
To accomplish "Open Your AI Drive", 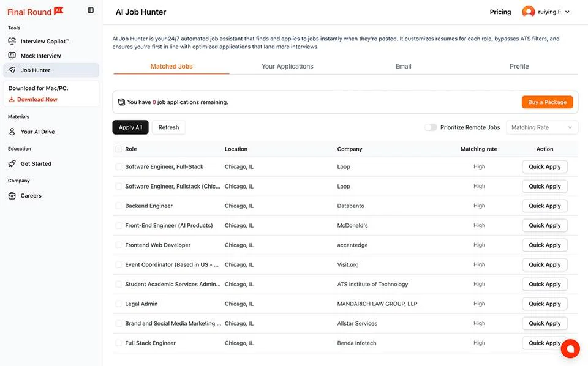I will point(37,132).
